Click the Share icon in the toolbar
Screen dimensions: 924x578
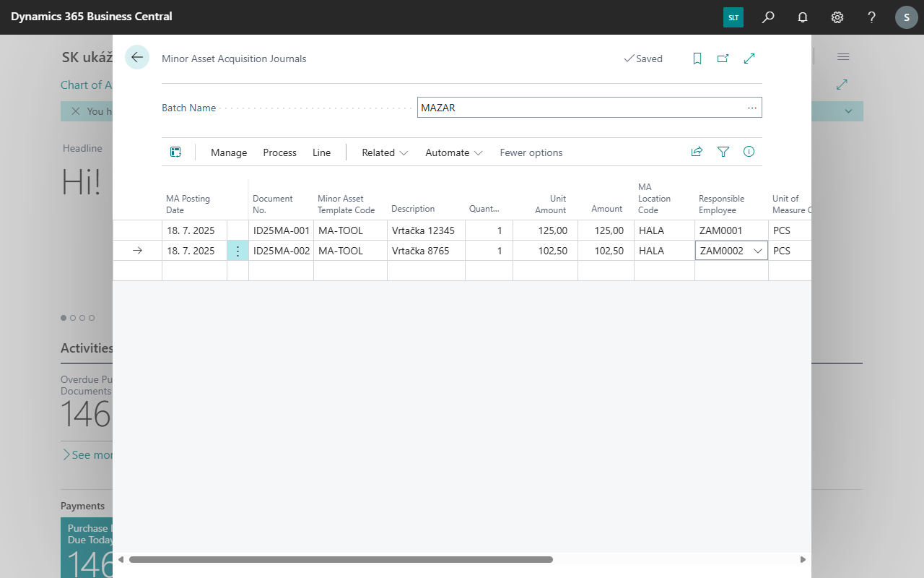pos(697,152)
